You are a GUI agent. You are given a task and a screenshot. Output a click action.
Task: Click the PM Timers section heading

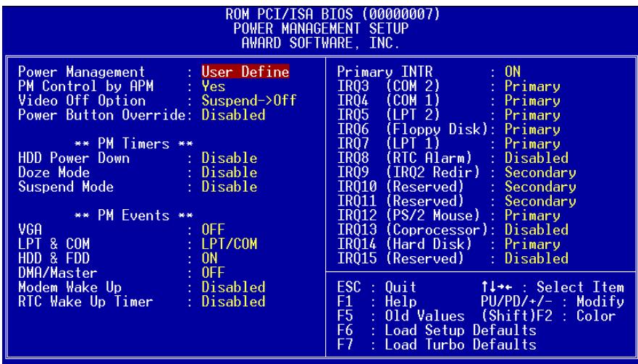tap(133, 143)
